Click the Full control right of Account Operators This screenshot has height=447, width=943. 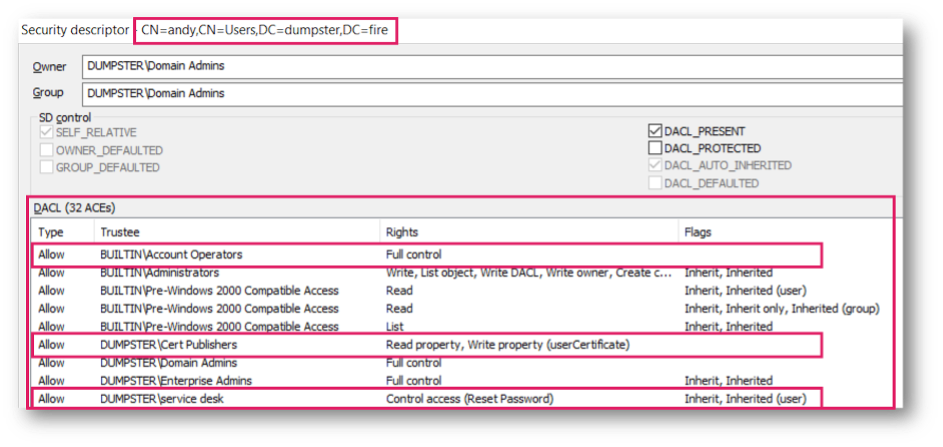(x=414, y=254)
